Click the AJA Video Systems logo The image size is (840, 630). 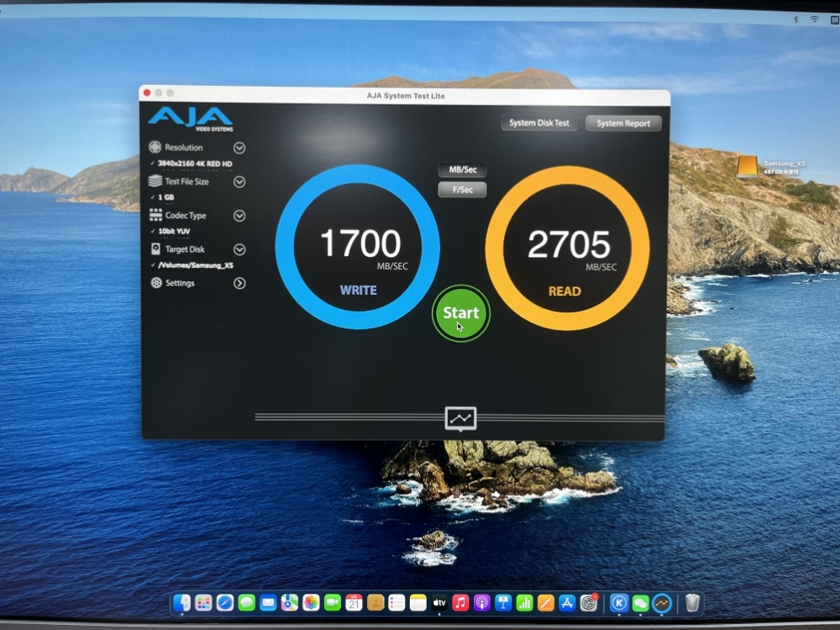click(x=191, y=119)
